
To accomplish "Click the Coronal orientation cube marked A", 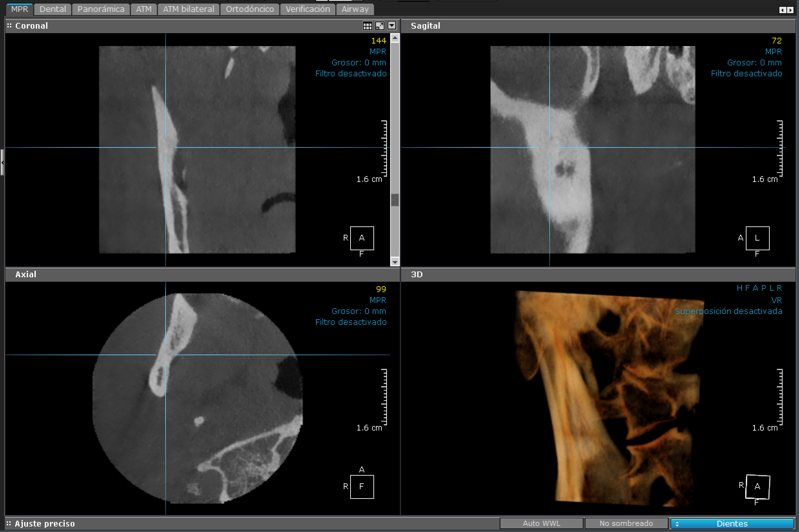I will [362, 238].
